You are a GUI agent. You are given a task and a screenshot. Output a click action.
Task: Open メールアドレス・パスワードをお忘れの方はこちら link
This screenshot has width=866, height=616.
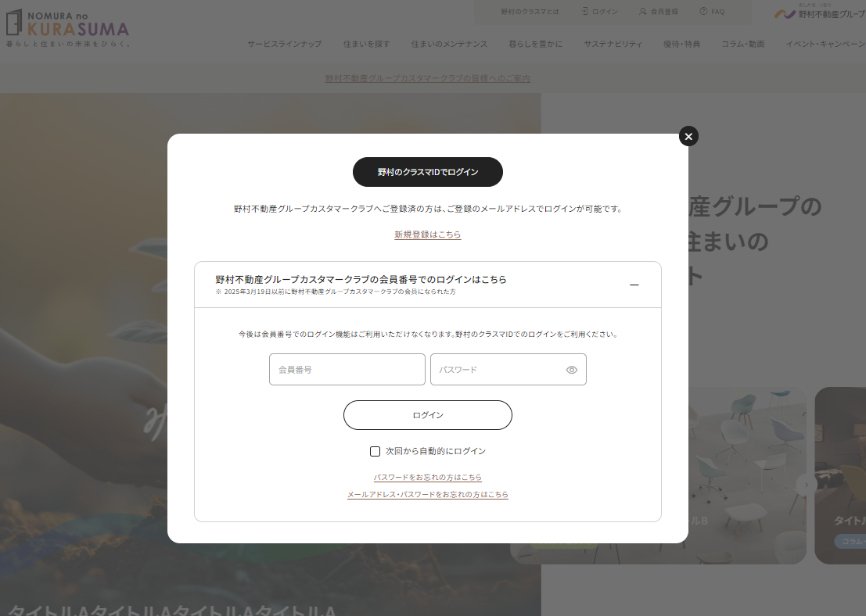tap(427, 495)
